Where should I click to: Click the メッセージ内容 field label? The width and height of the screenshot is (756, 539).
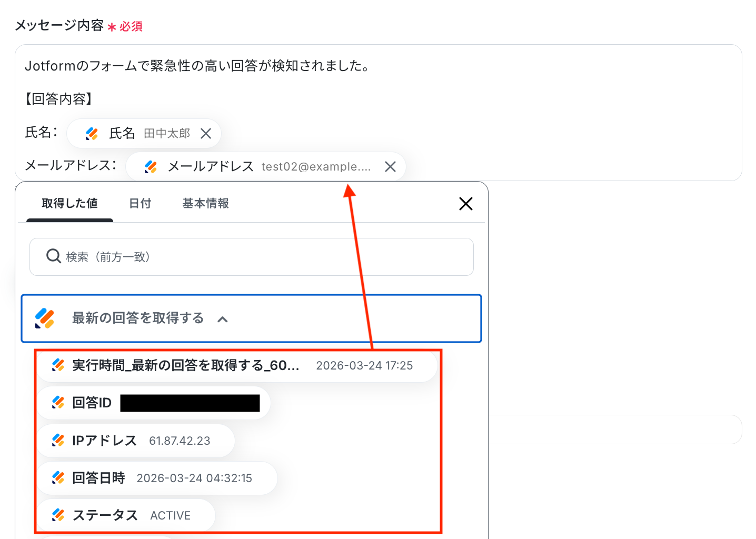tap(59, 25)
